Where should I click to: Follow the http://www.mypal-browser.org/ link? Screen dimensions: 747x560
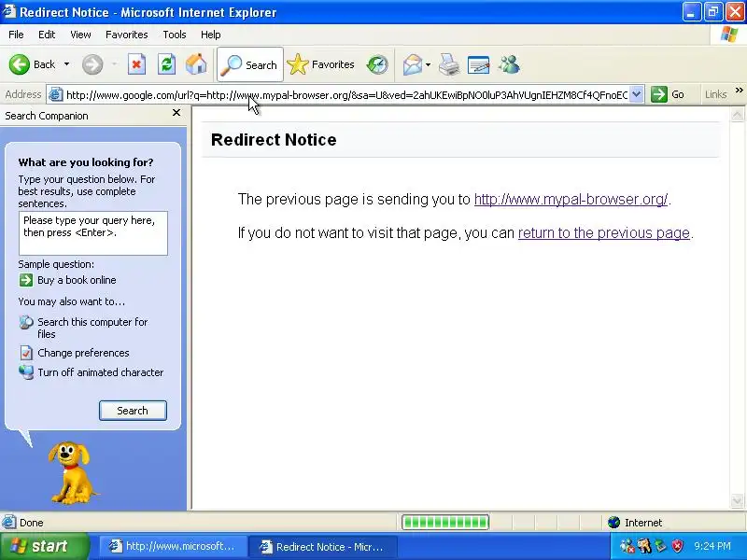(x=571, y=199)
